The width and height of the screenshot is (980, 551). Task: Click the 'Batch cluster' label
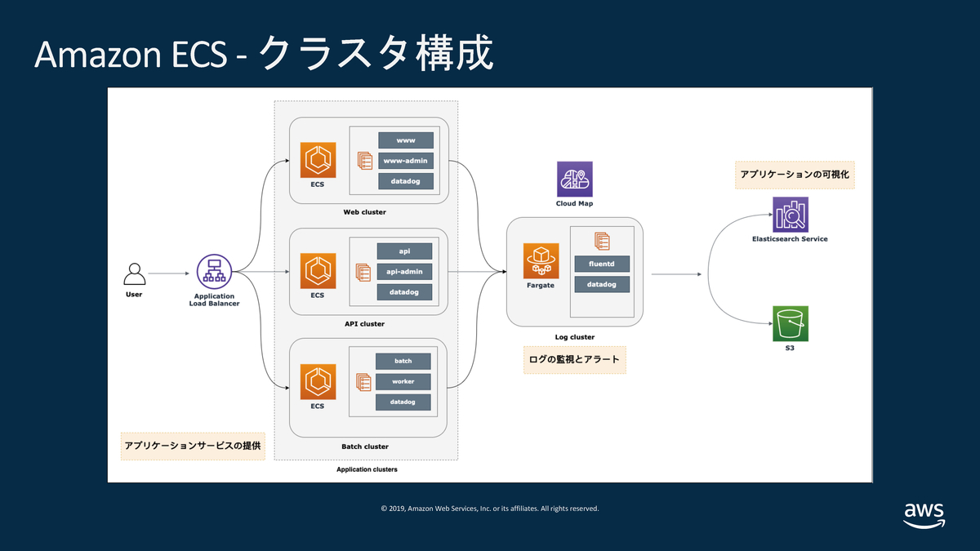pos(364,447)
